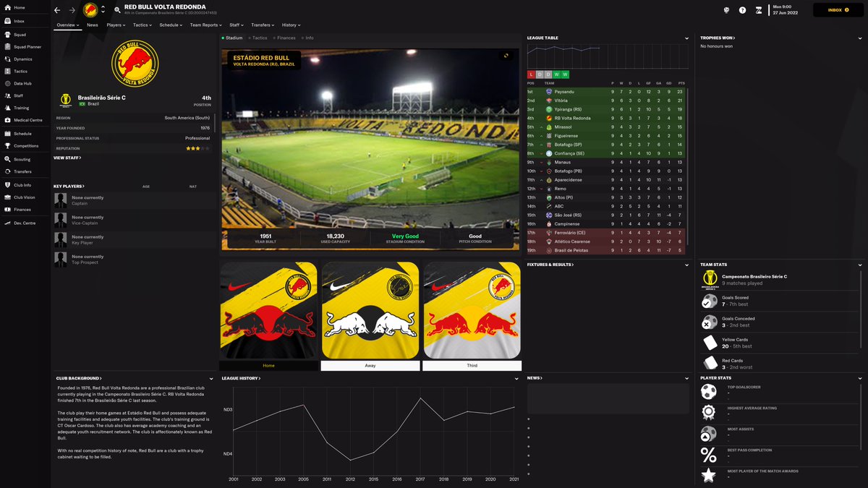Screen dimensions: 868x488
Task: Open the View Staff link
Action: tap(67, 158)
